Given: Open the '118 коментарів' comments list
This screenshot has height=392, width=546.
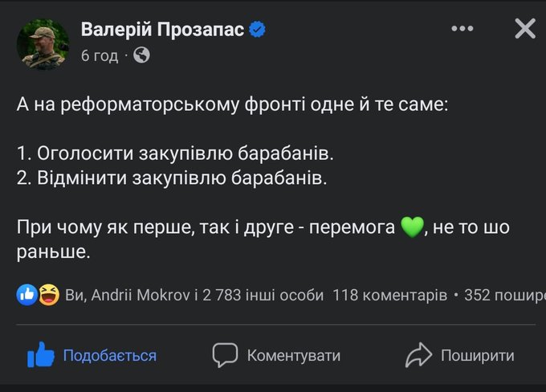Looking at the screenshot, I should point(389,295).
